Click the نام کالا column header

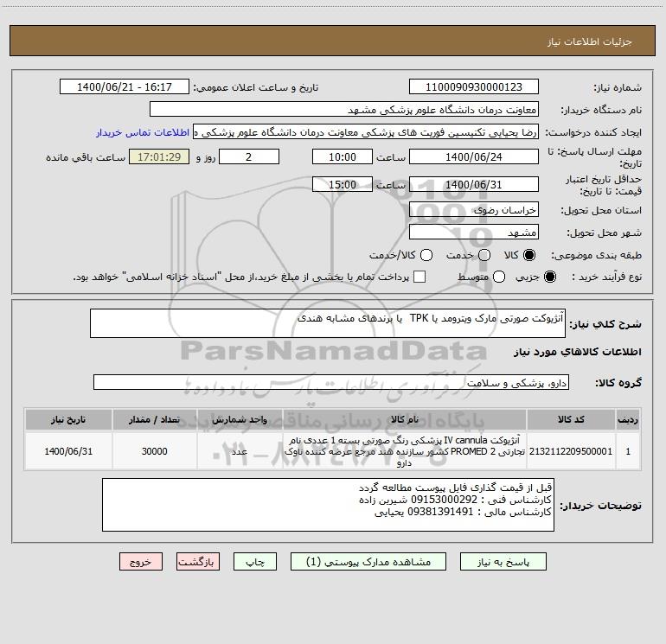[x=405, y=420]
